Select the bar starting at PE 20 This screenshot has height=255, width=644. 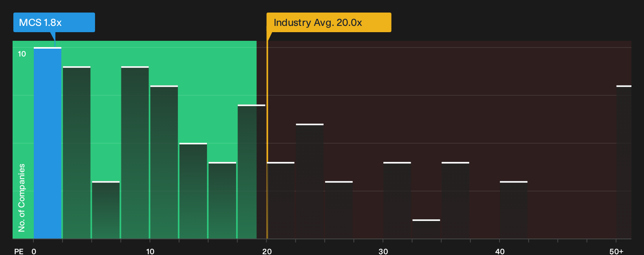[x=281, y=200]
